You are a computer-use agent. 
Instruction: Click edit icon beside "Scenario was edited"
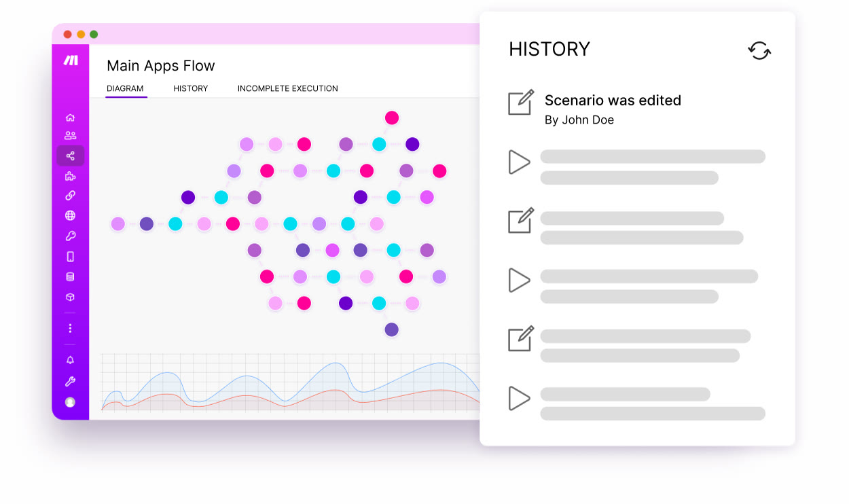pos(521,103)
